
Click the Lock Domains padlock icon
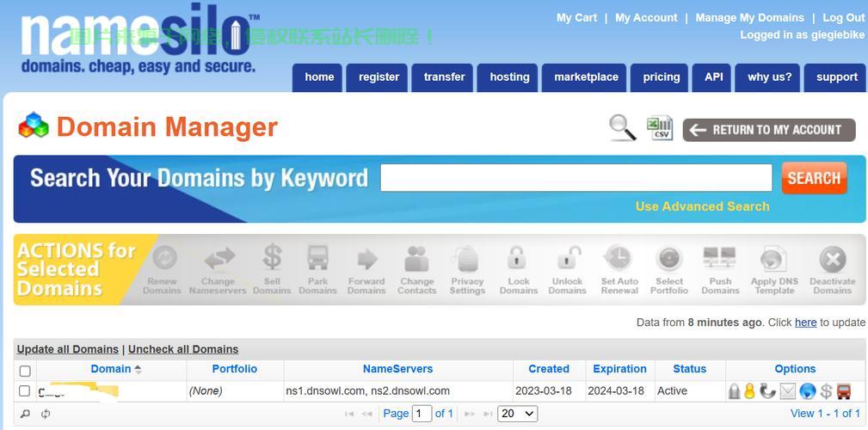(x=516, y=258)
